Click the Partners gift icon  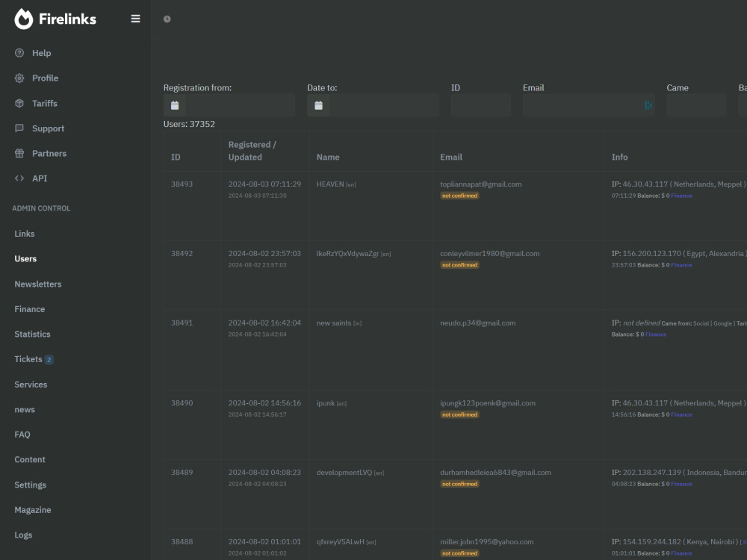(x=19, y=153)
